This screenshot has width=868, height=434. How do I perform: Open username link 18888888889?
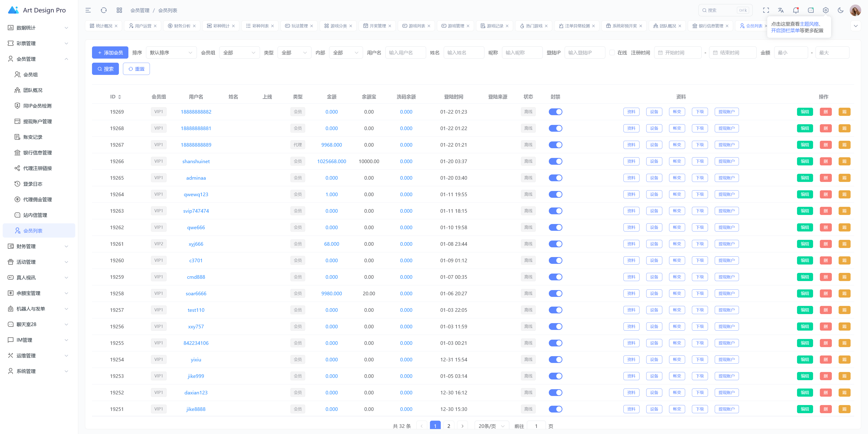point(196,145)
